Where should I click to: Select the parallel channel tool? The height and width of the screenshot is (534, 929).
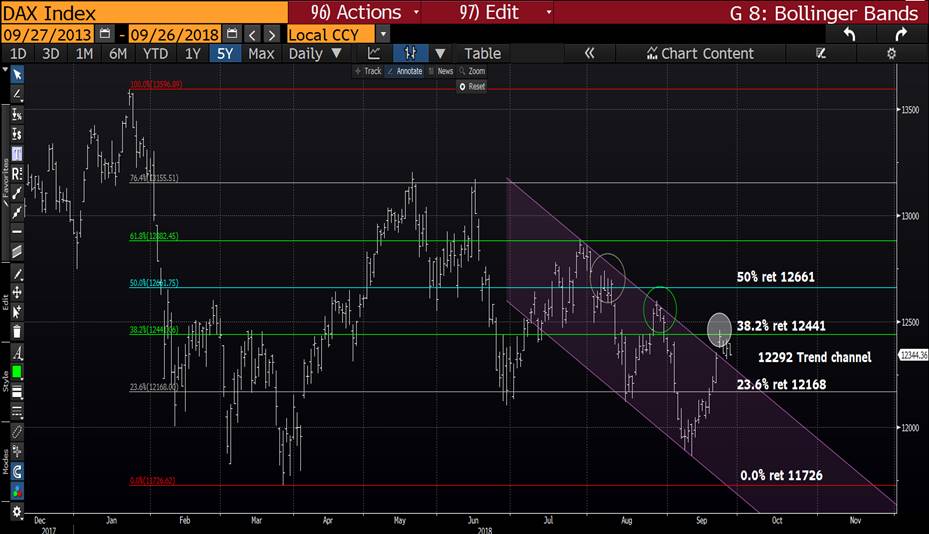click(x=17, y=251)
